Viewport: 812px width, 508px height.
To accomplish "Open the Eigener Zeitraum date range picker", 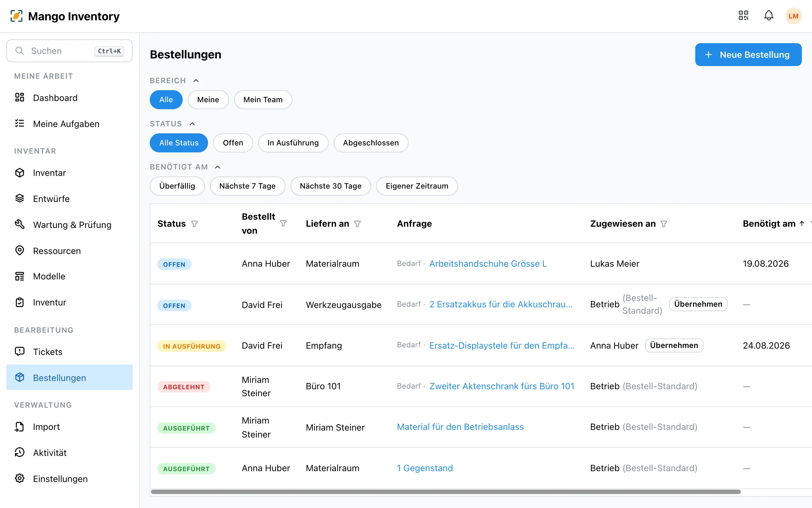I will [417, 186].
